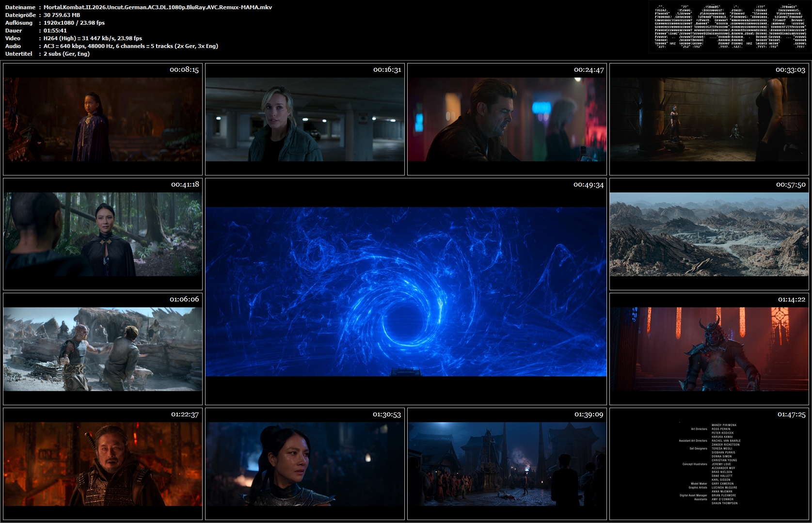Click the timestamp 00:49:34

pos(589,185)
